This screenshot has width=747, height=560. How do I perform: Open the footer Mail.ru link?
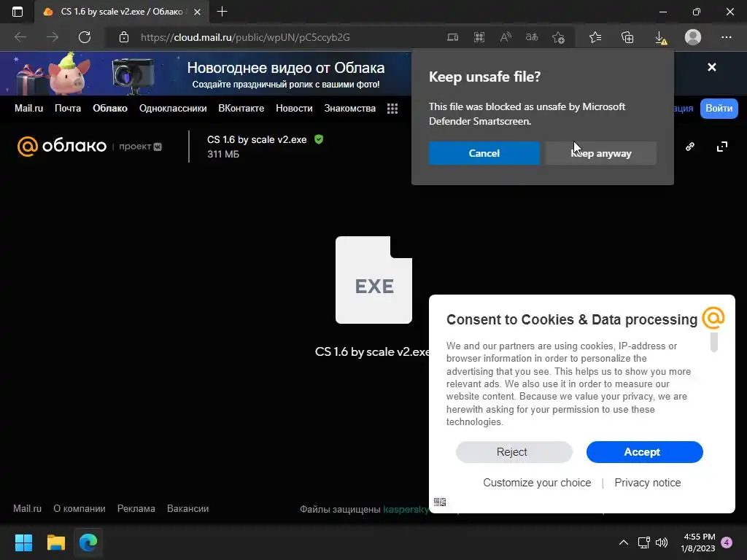point(27,508)
